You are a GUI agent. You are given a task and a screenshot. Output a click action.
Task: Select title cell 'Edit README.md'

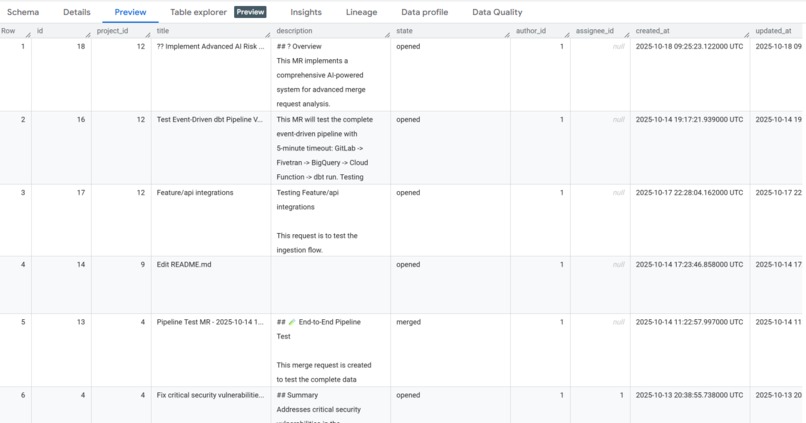pyautogui.click(x=184, y=264)
